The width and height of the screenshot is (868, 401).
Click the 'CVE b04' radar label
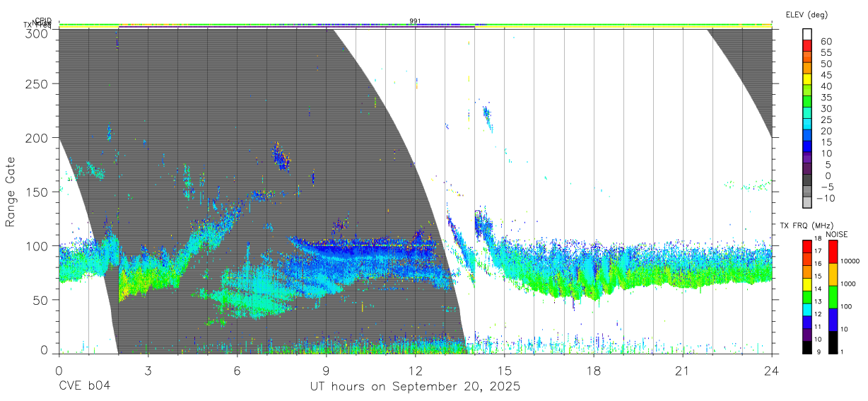84,387
